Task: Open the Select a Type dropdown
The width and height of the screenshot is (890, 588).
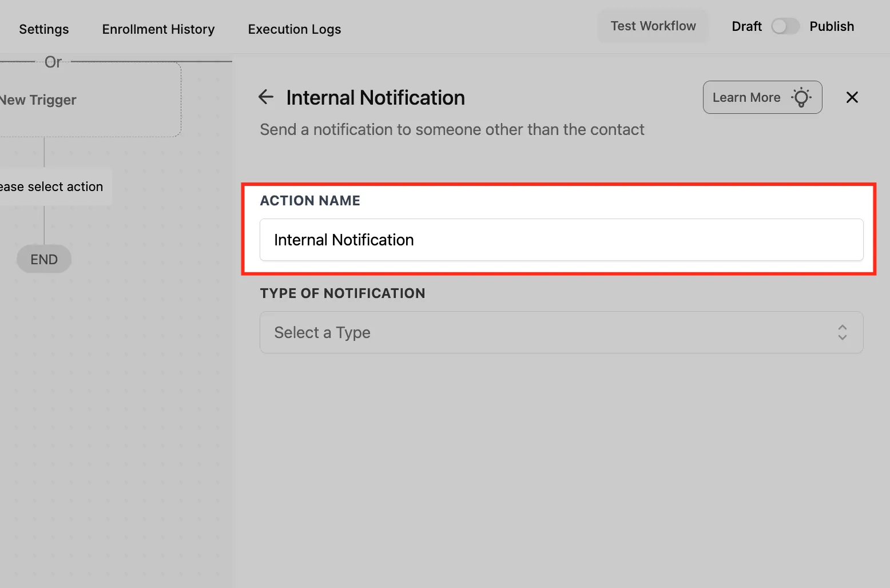Action: click(x=561, y=332)
